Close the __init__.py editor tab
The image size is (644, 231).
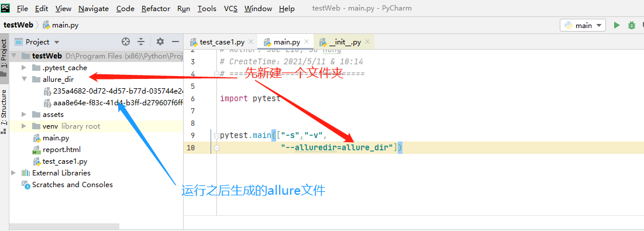[x=367, y=42]
